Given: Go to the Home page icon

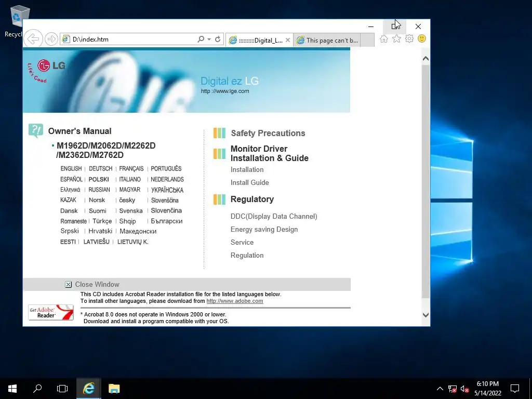Looking at the screenshot, I should pyautogui.click(x=384, y=38).
